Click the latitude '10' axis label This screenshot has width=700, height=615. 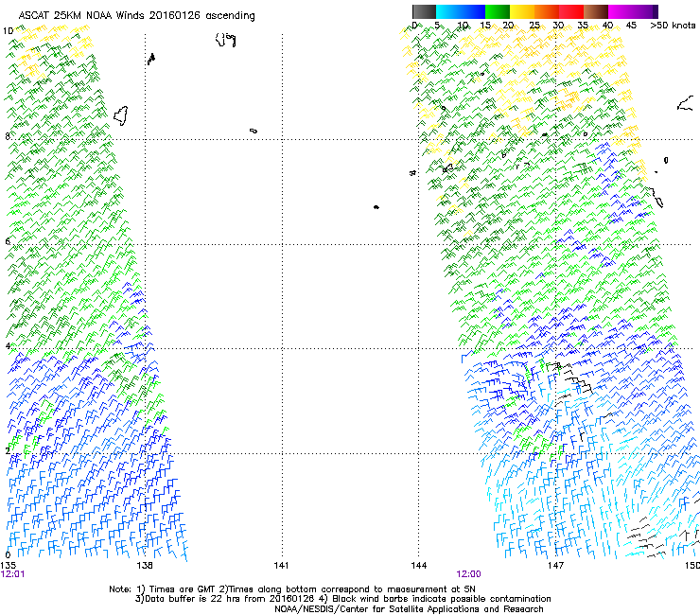8,31
